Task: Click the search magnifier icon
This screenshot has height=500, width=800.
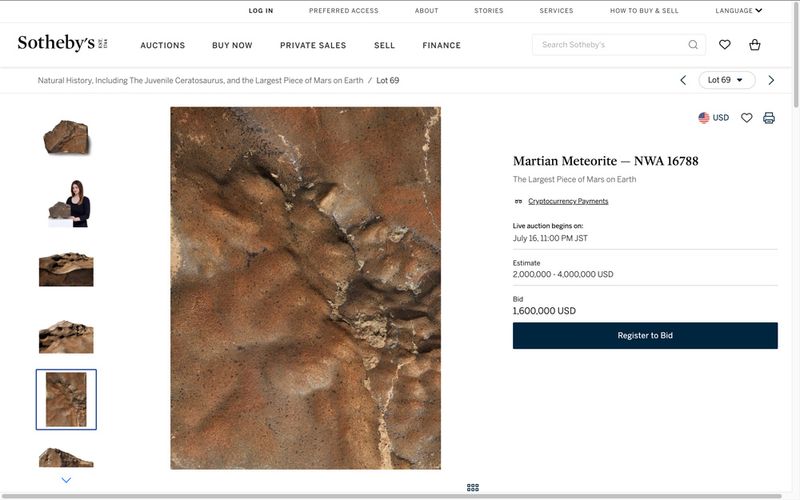Action: (x=693, y=45)
